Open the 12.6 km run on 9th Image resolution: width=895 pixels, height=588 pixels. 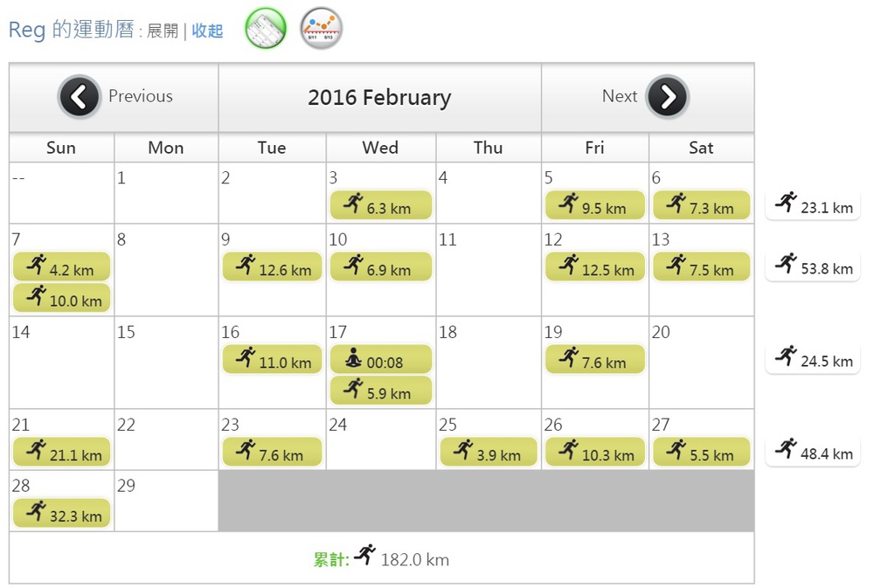pyautogui.click(x=273, y=266)
